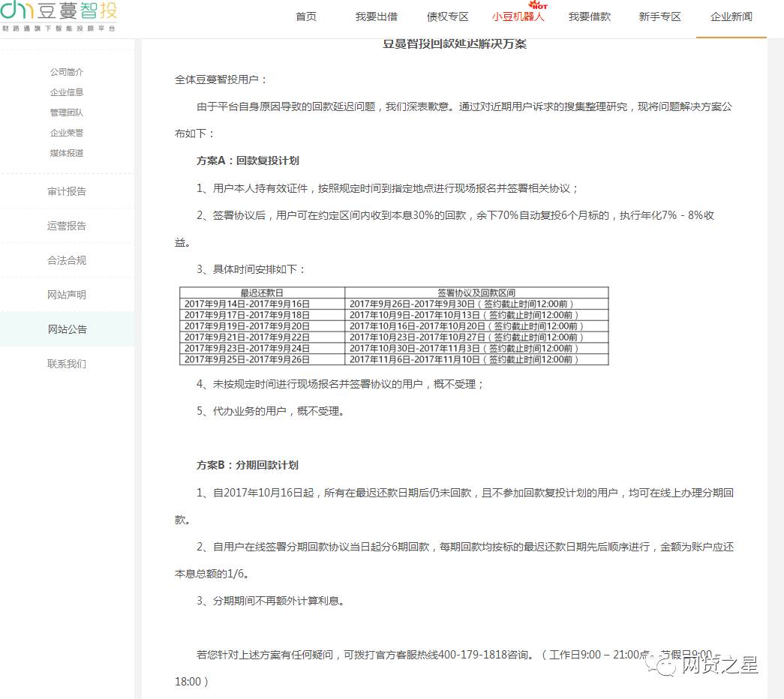
Task: Click 网站声明 sidebar link
Action: click(x=67, y=295)
